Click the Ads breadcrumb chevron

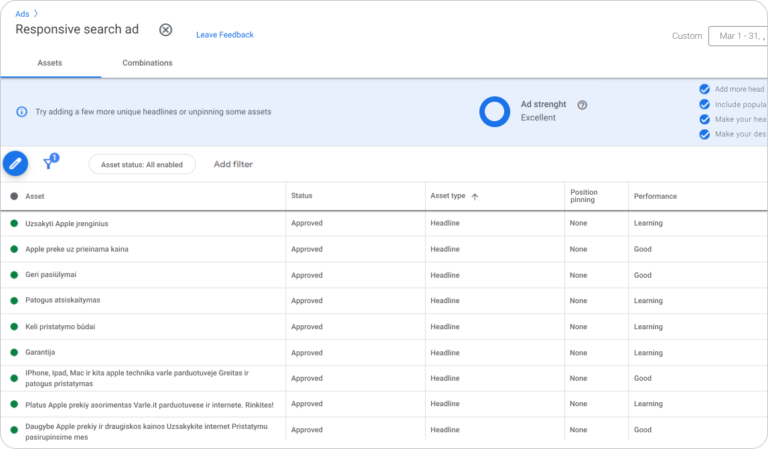[x=36, y=14]
